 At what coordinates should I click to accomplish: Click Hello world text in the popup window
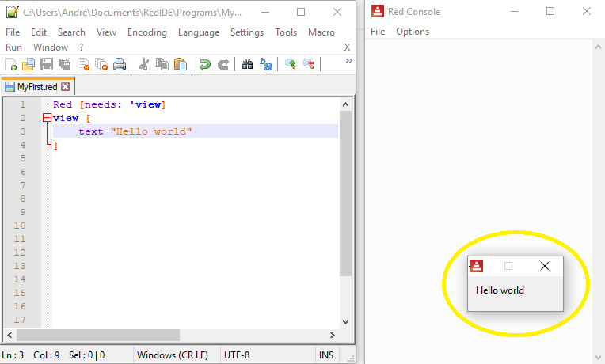pyautogui.click(x=500, y=290)
